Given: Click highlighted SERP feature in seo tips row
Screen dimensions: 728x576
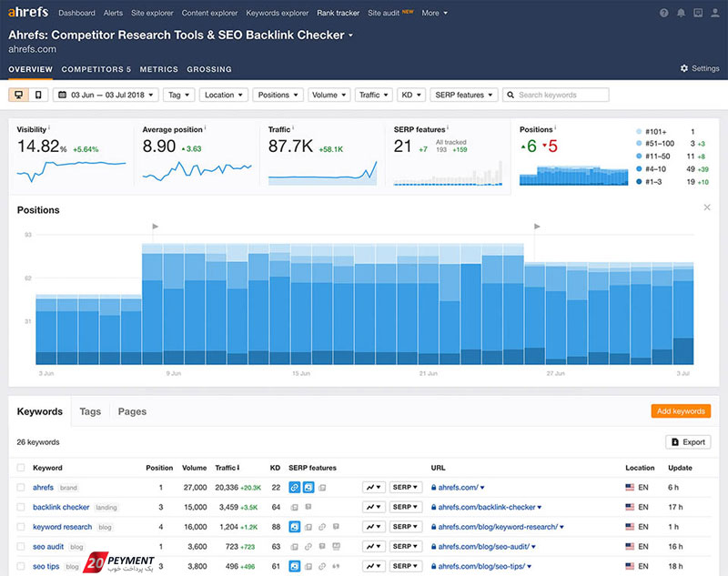Looking at the screenshot, I should coord(294,566).
